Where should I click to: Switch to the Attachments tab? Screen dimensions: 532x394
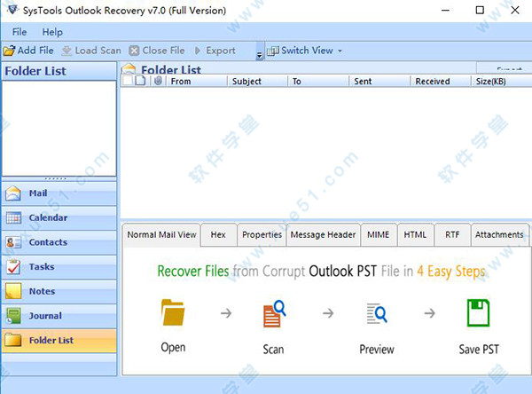pos(498,235)
